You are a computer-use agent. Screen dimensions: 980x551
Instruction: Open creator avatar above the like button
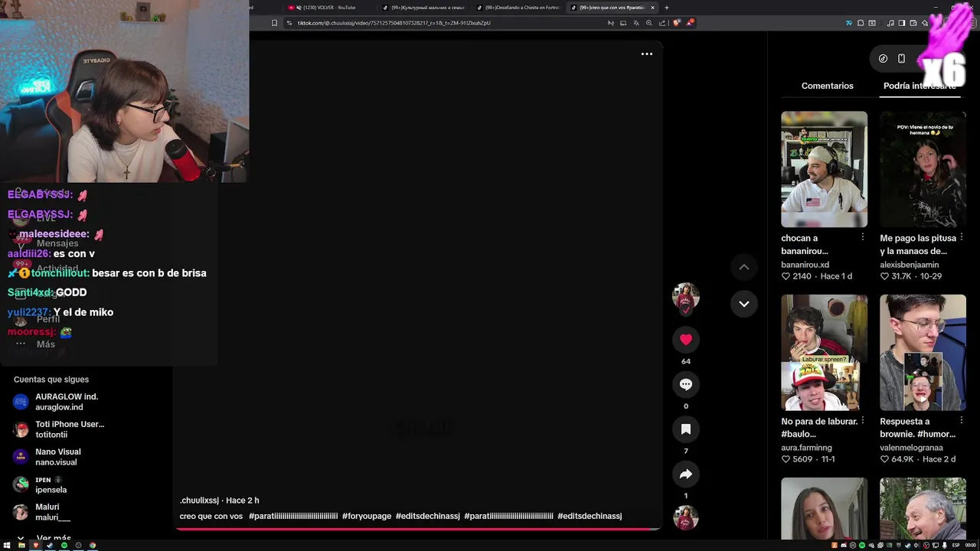point(685,297)
